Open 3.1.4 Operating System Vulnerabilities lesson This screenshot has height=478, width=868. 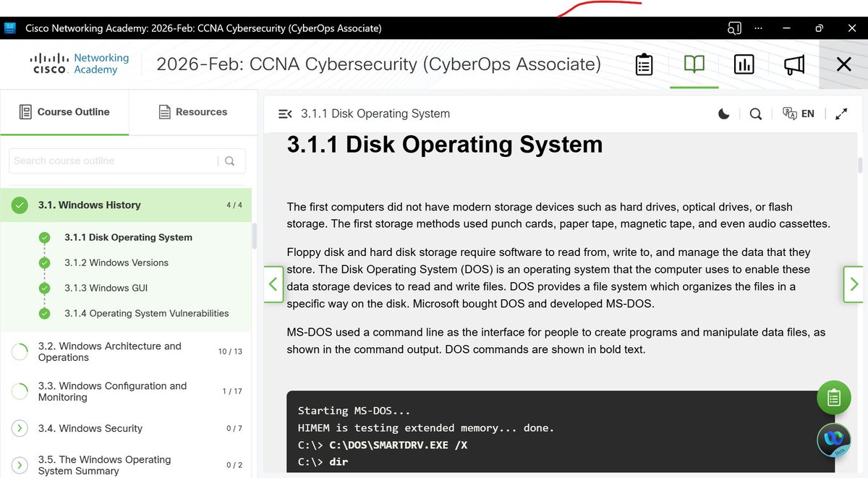pos(146,313)
